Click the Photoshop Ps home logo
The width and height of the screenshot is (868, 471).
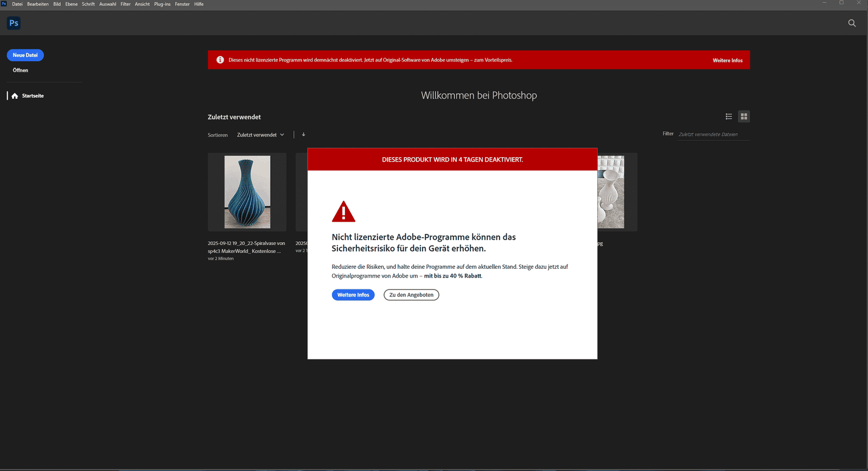pyautogui.click(x=14, y=23)
